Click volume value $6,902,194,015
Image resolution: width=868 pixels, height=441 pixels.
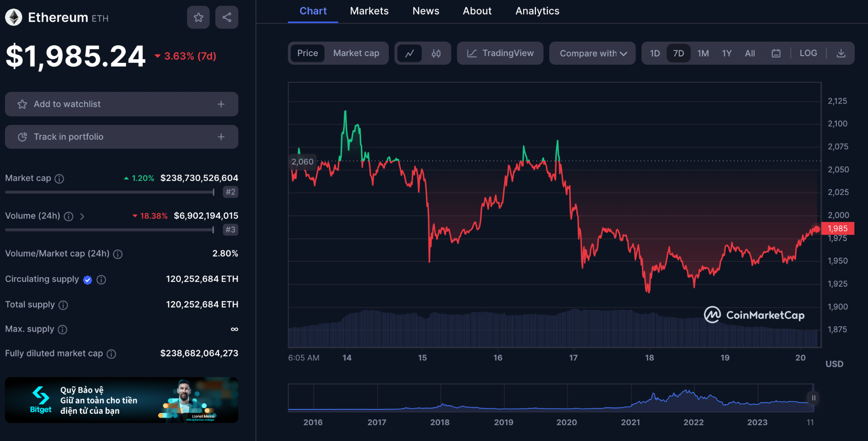(206, 216)
